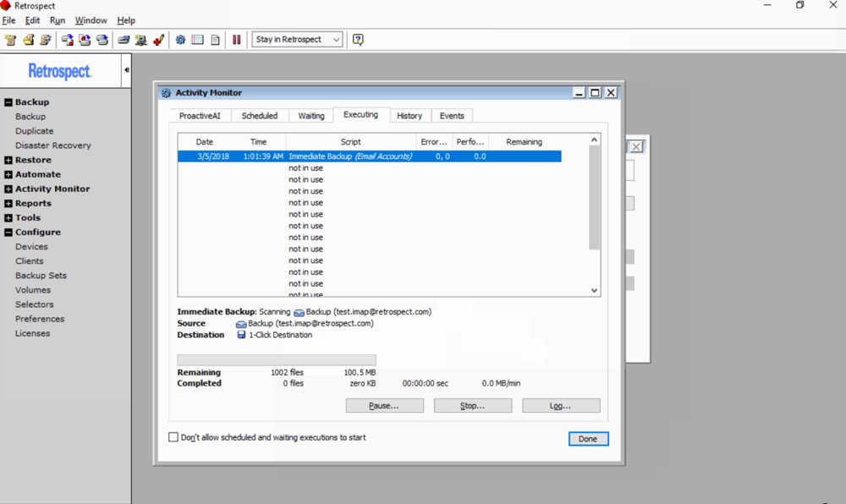Click the restore-from-red-disk toolbar icon
Image resolution: width=846 pixels, height=504 pixels.
point(85,40)
